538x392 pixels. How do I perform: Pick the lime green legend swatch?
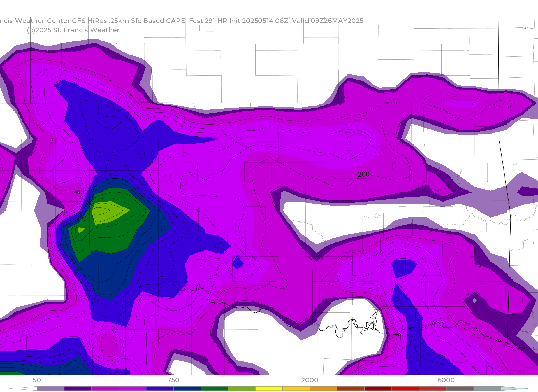click(242, 388)
